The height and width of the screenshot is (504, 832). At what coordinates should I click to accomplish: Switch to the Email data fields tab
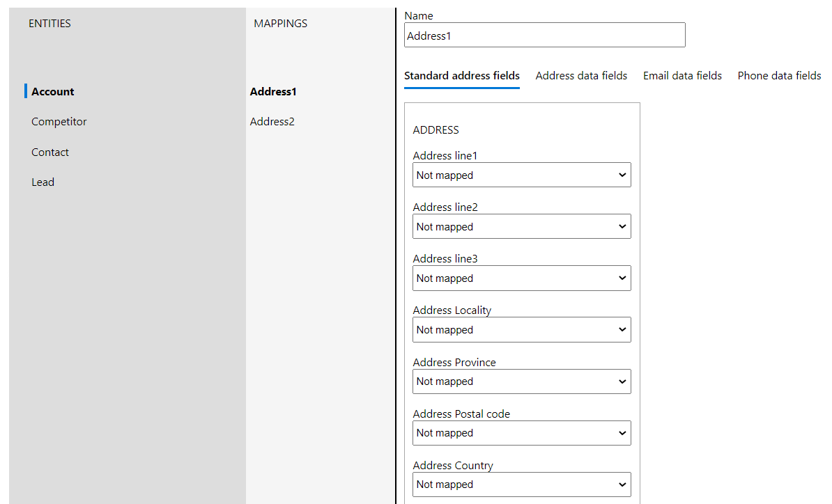pos(682,75)
